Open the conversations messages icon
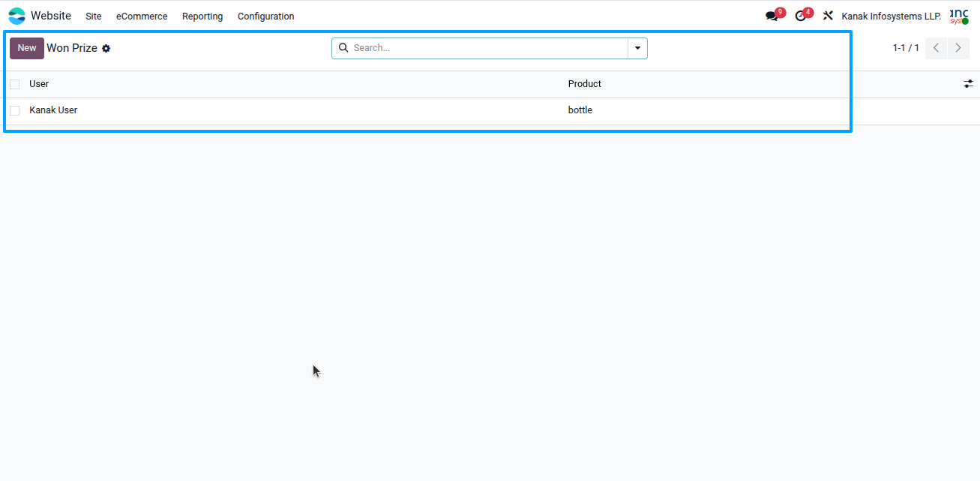The image size is (980, 481). tap(772, 16)
